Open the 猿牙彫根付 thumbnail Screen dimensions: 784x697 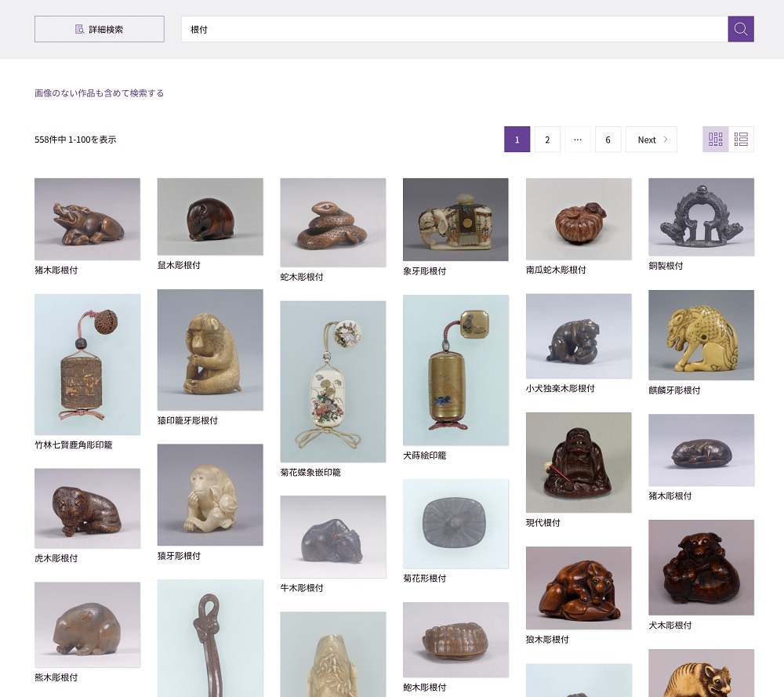click(210, 495)
